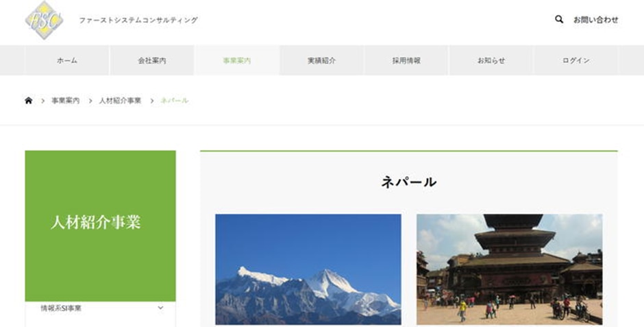
Task: Select the お知らせ menu item
Action: [x=491, y=60]
